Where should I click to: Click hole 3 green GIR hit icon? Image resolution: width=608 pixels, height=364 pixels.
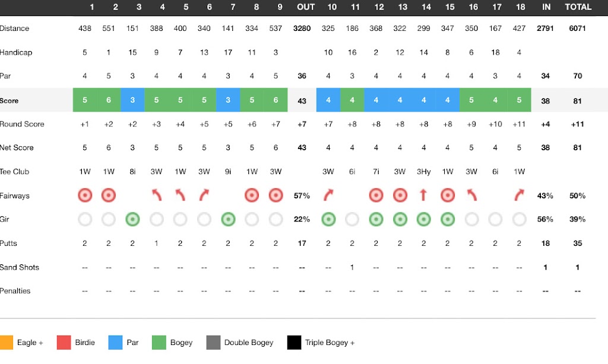(x=132, y=219)
